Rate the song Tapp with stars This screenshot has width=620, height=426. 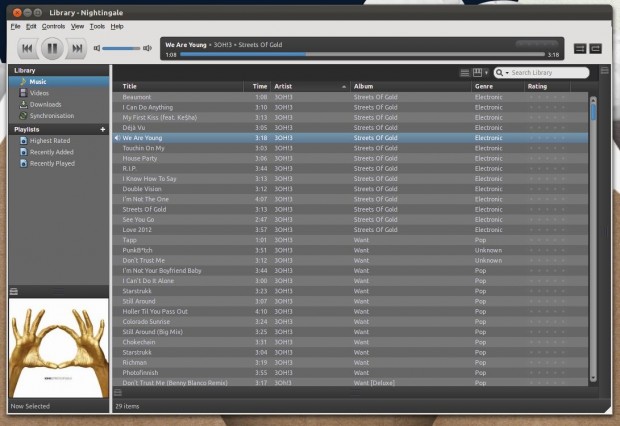tap(547, 240)
